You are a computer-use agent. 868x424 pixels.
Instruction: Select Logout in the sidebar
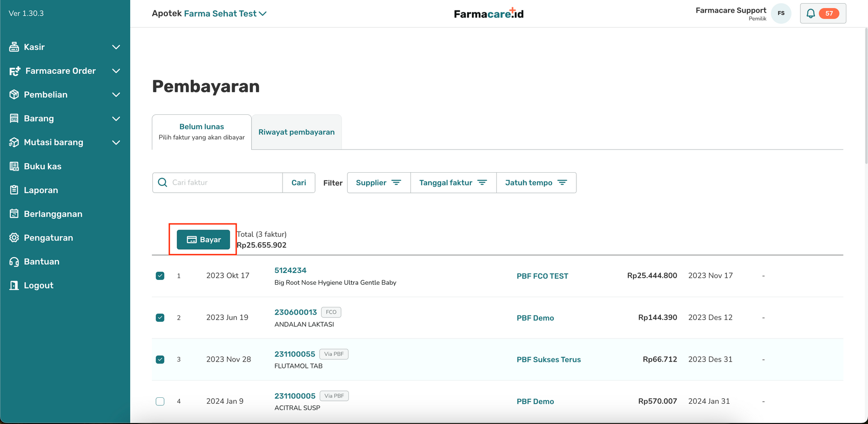point(38,285)
